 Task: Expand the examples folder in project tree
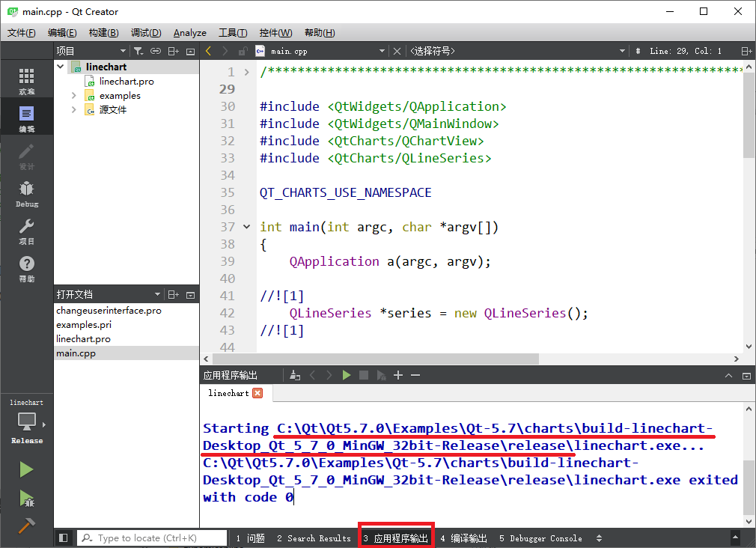pyautogui.click(x=73, y=95)
